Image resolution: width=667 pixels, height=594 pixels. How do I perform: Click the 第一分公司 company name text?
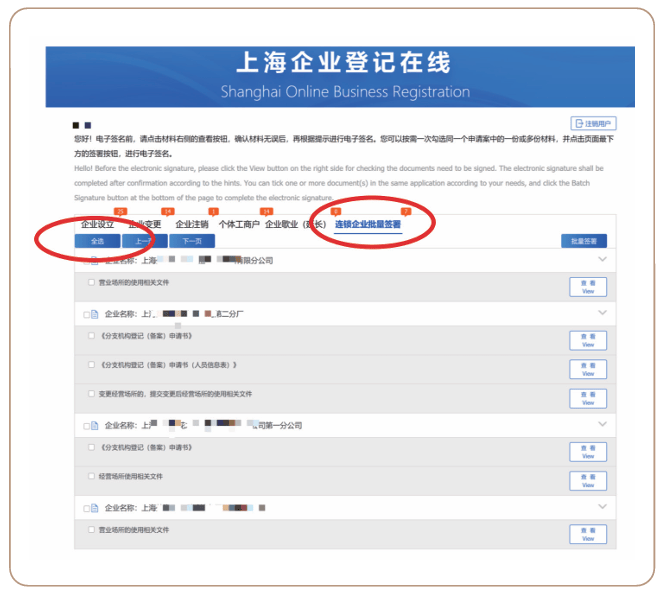203,425
